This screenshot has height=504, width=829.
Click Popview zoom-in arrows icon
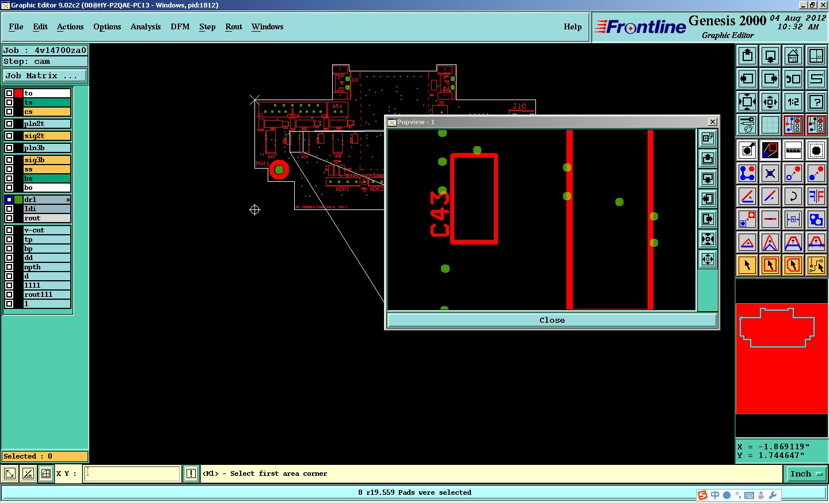click(x=708, y=259)
